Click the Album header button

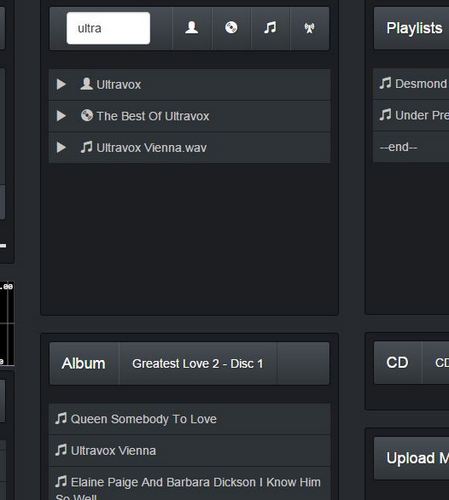pyautogui.click(x=84, y=363)
